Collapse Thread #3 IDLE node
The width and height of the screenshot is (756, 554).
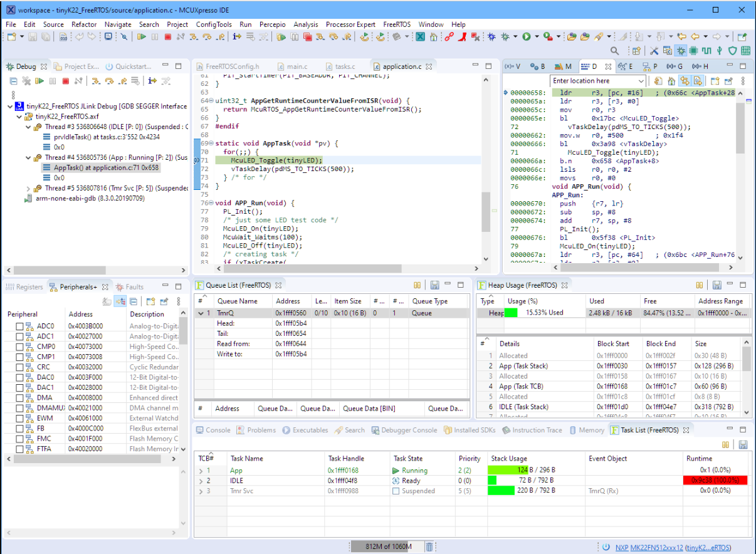[29, 127]
